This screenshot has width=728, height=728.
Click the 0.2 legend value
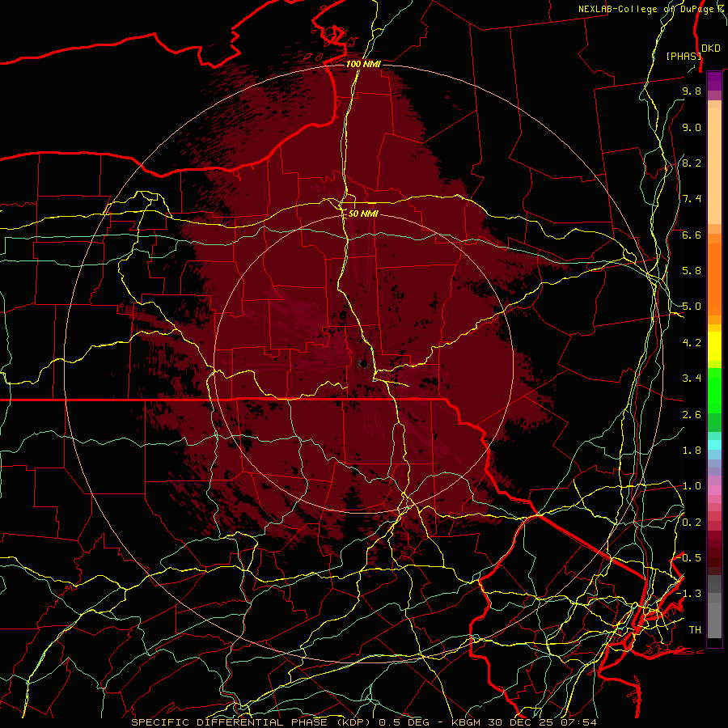click(x=692, y=523)
